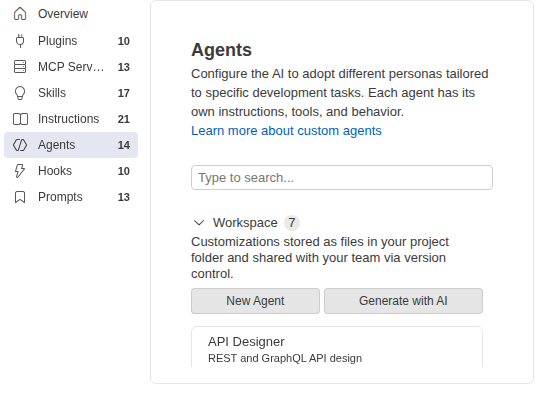Click the New Agent button

click(x=255, y=301)
